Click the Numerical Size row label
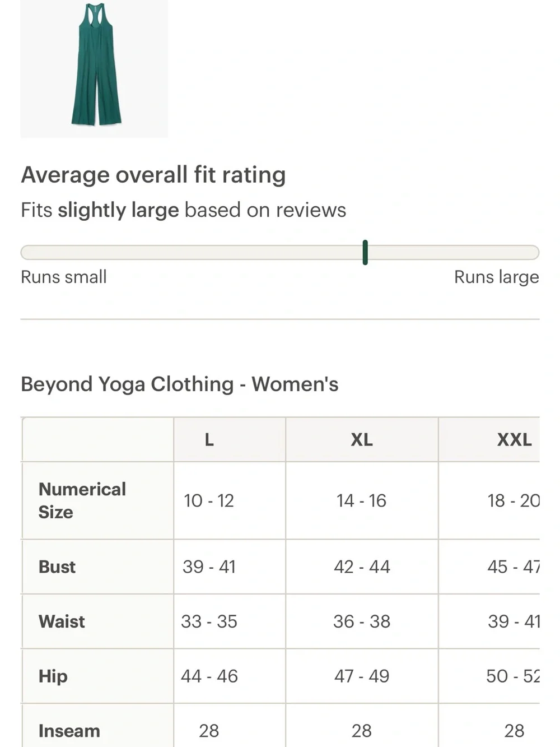The width and height of the screenshot is (560, 747). [x=82, y=500]
